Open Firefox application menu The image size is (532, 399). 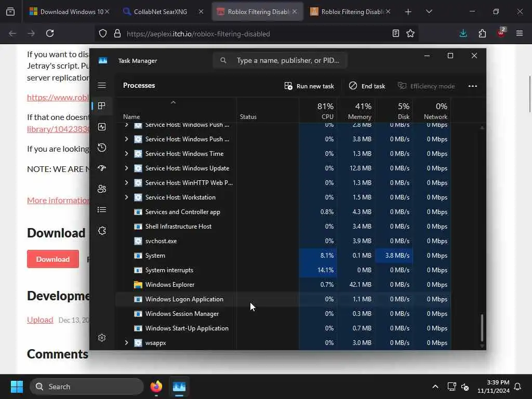(x=520, y=33)
